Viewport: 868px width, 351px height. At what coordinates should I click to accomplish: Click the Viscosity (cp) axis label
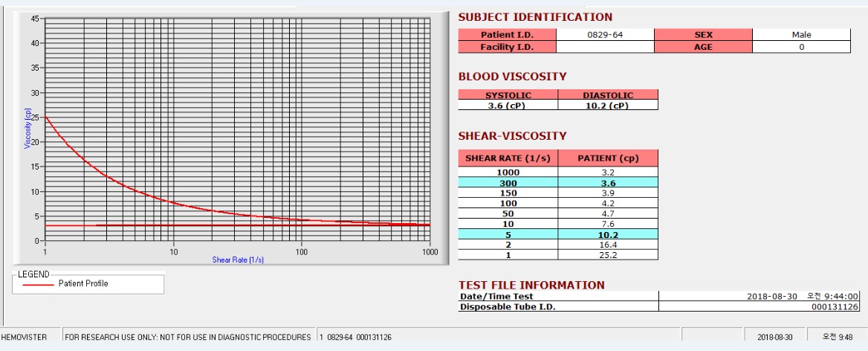pos(27,128)
